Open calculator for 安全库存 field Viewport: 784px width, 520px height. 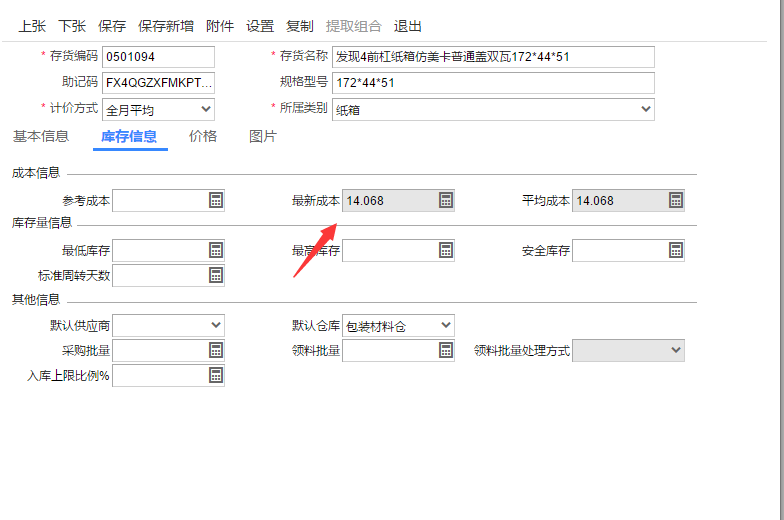(x=676, y=250)
